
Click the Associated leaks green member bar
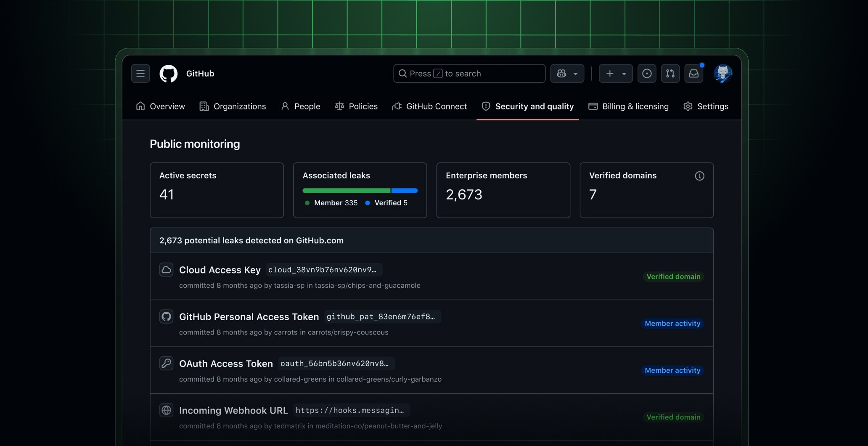pyautogui.click(x=346, y=191)
